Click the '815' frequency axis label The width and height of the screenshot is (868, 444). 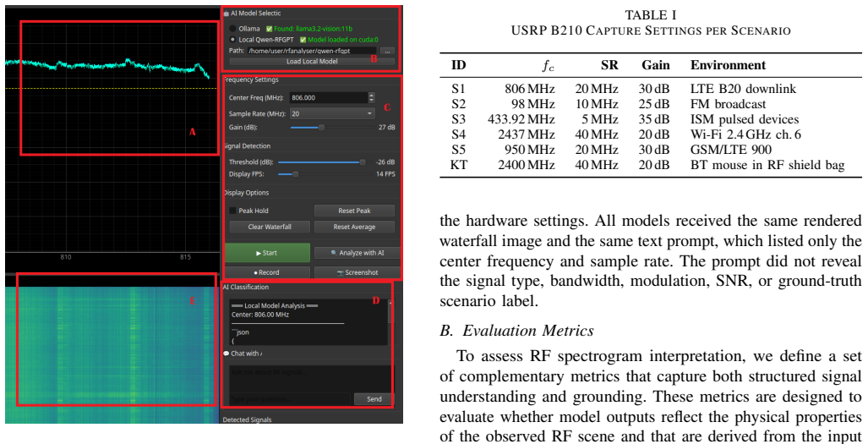pyautogui.click(x=185, y=257)
